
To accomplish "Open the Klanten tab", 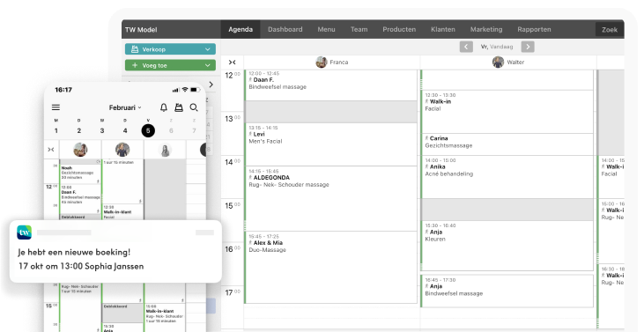I will pyautogui.click(x=443, y=30).
